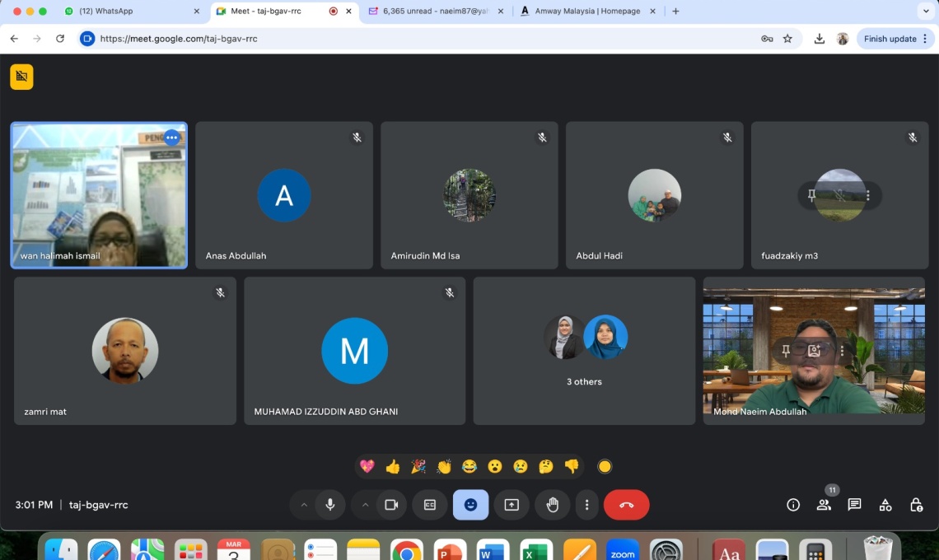Screen dimensions: 939x560
Task: Switch to the 6,365 unread mail tab
Action: pyautogui.click(x=435, y=11)
